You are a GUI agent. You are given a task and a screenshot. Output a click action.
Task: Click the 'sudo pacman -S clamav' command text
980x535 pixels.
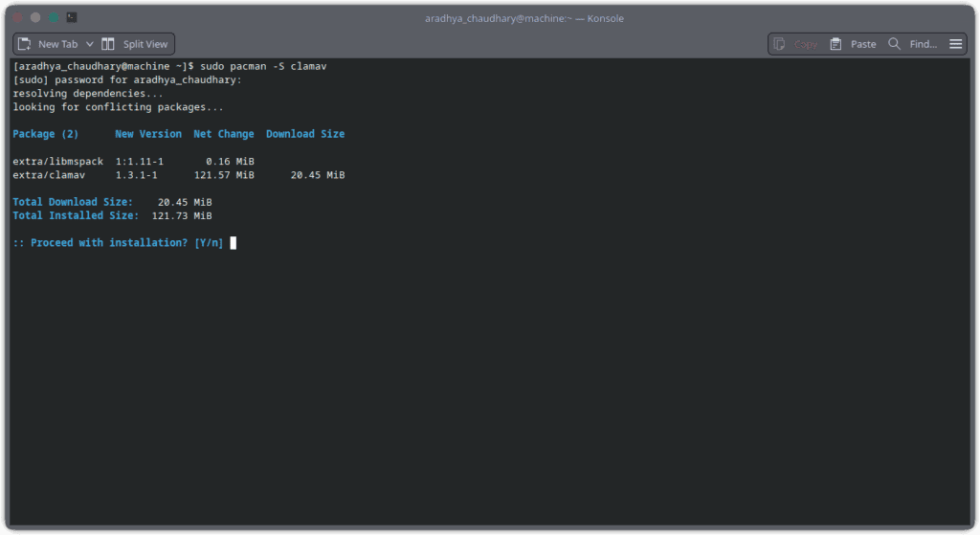tap(263, 66)
